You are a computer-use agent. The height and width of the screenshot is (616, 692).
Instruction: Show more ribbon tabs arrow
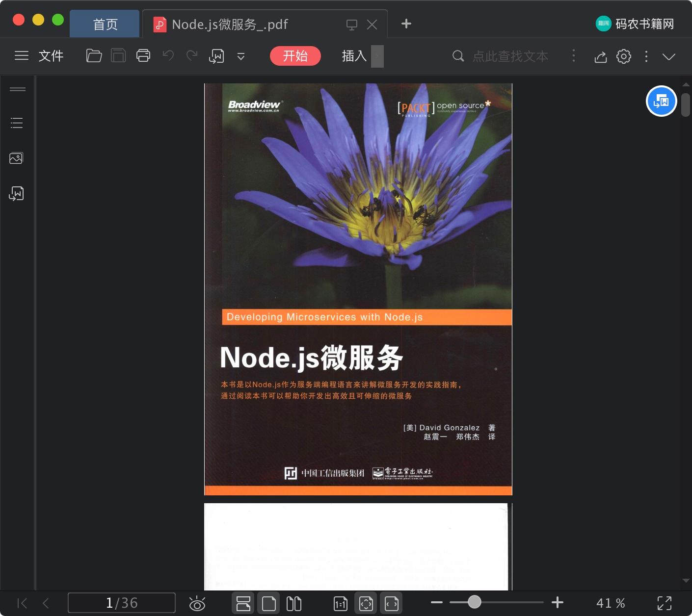pos(377,56)
